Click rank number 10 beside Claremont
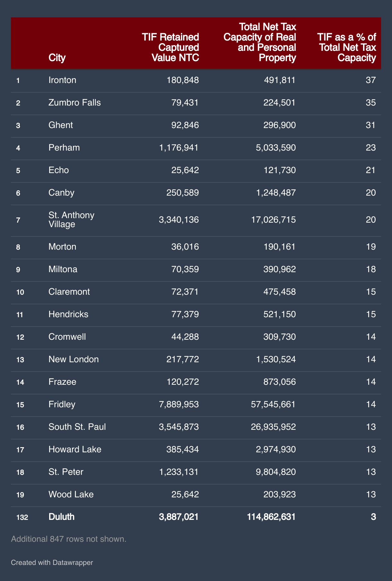Viewport: 392px width, 581px height. click(20, 292)
